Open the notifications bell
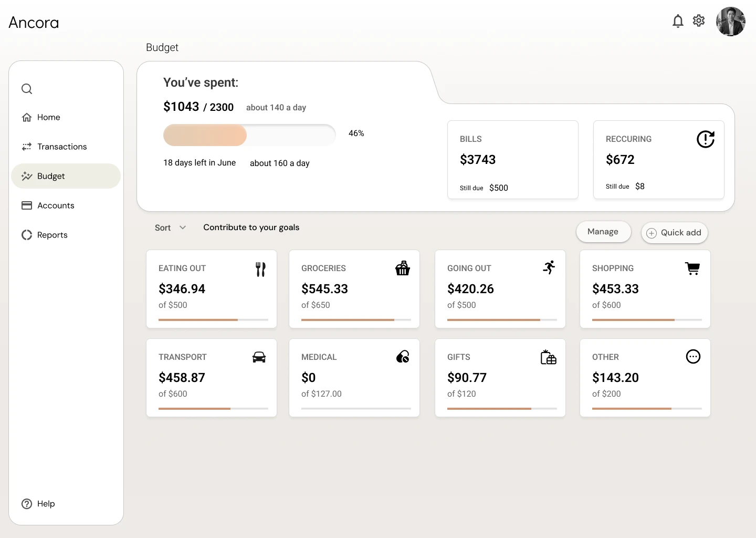Image resolution: width=756 pixels, height=538 pixels. click(678, 21)
